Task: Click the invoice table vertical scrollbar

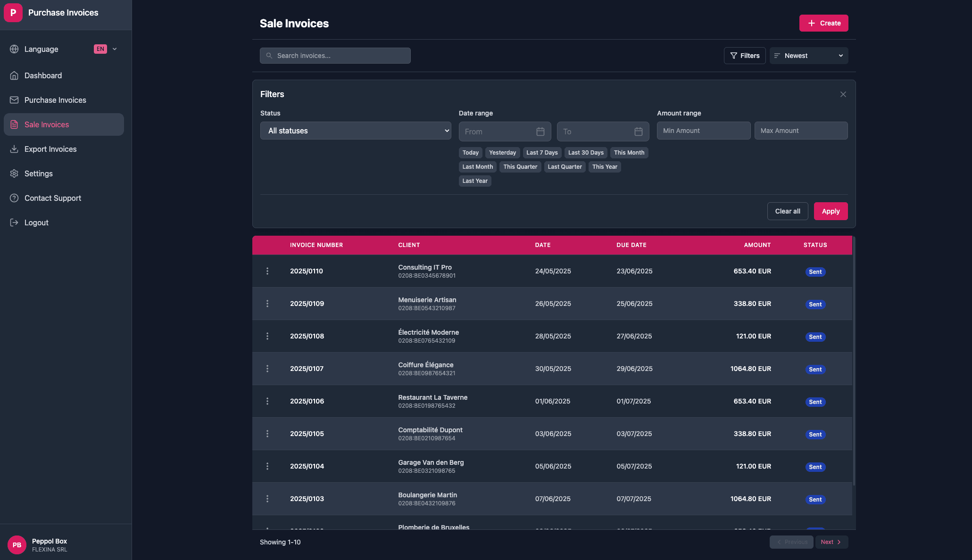Action: [854, 361]
